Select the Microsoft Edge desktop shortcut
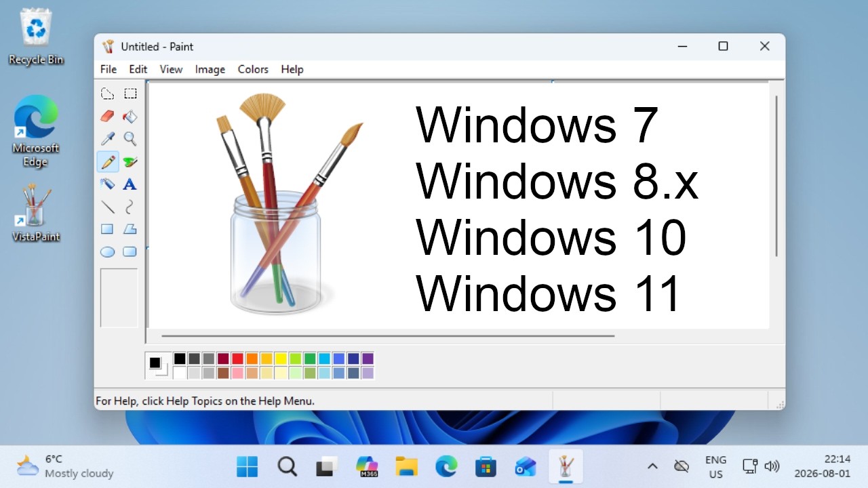Viewport: 868px width, 488px height. [x=36, y=131]
